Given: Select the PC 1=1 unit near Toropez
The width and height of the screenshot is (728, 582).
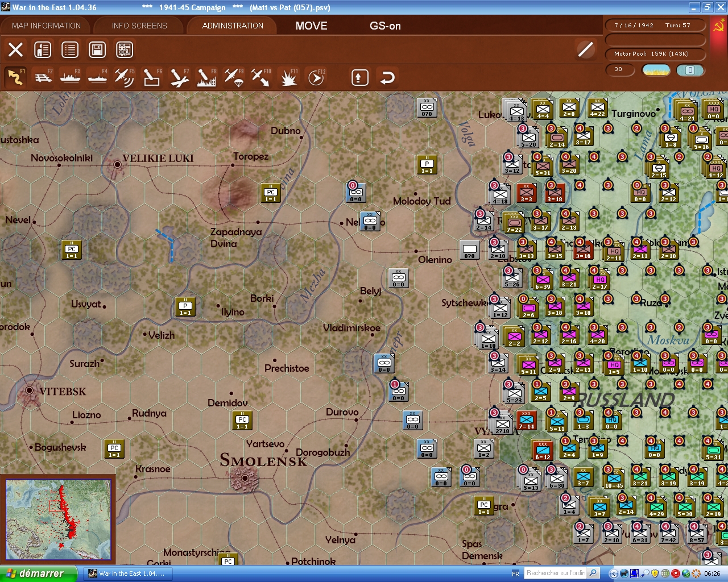Looking at the screenshot, I should pyautogui.click(x=271, y=193).
